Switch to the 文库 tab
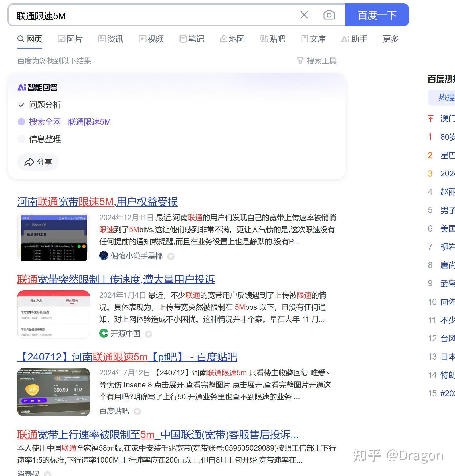Screen dimensions: 455x476 313,39
